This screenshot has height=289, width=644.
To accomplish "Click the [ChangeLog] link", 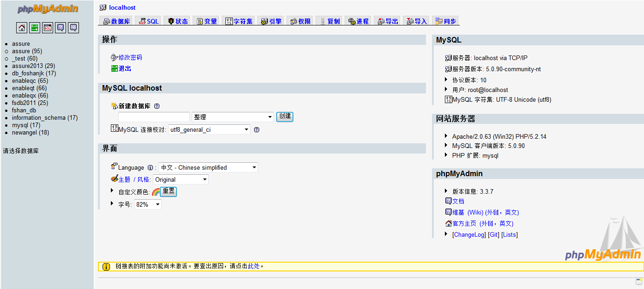I will [469, 235].
